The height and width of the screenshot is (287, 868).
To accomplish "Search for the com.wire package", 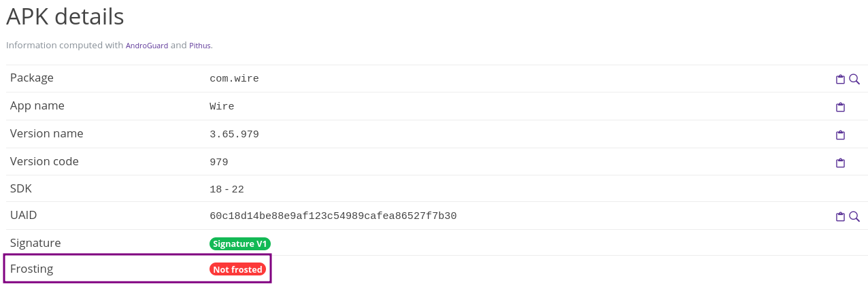I will click(854, 80).
